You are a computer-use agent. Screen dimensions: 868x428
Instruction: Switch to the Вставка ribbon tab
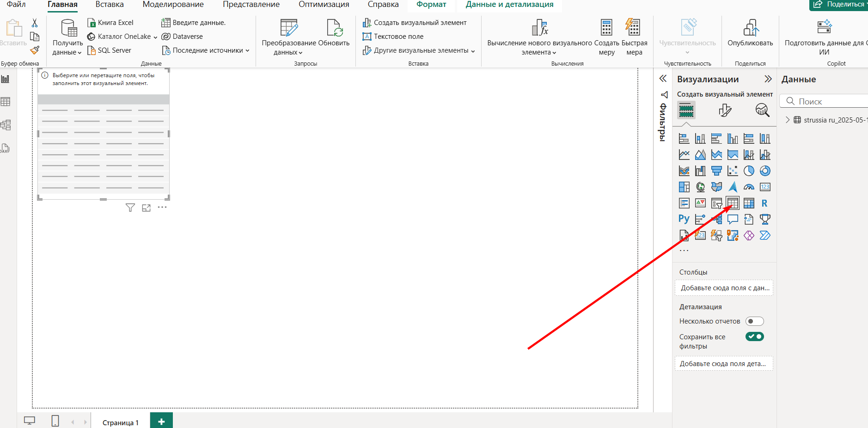pos(110,5)
